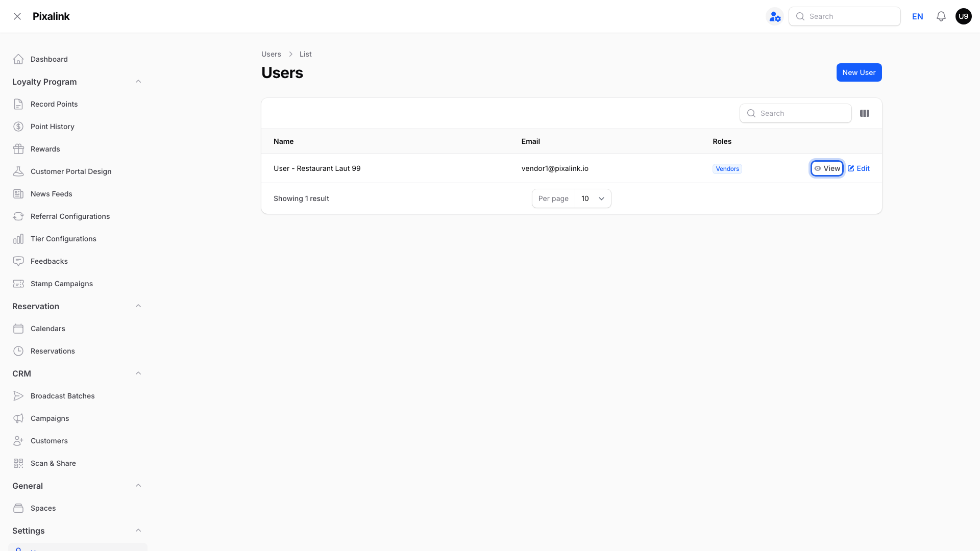Open the Per page dropdown
Screen dimensions: 980x551
click(x=593, y=198)
